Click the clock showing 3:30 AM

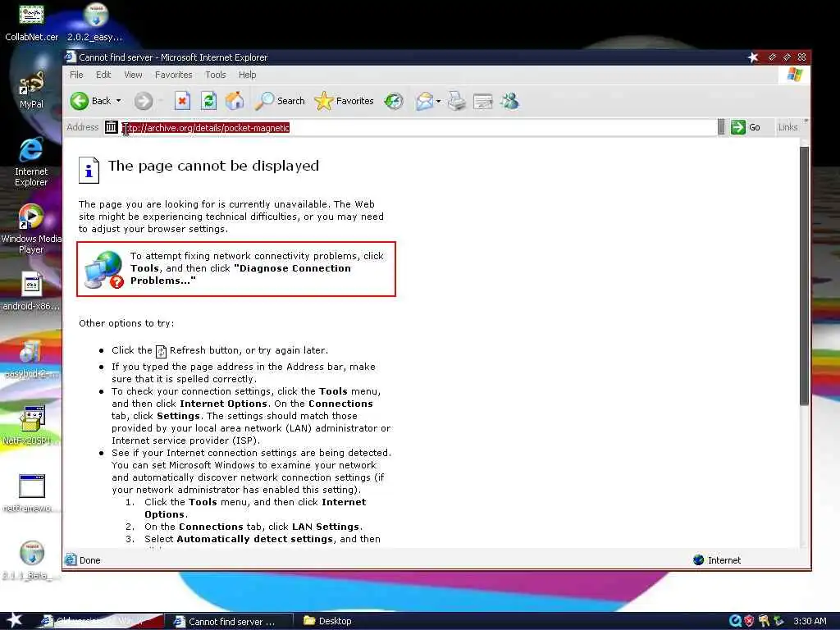tap(810, 621)
